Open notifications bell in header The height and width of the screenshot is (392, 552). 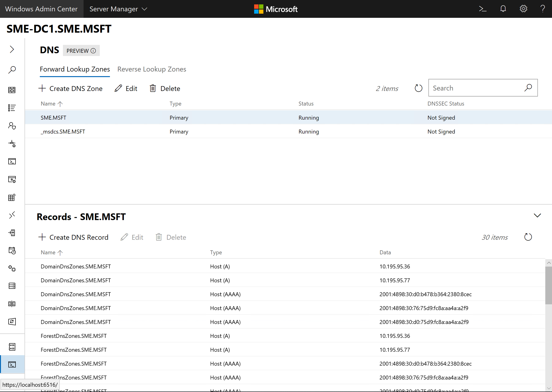coord(503,9)
